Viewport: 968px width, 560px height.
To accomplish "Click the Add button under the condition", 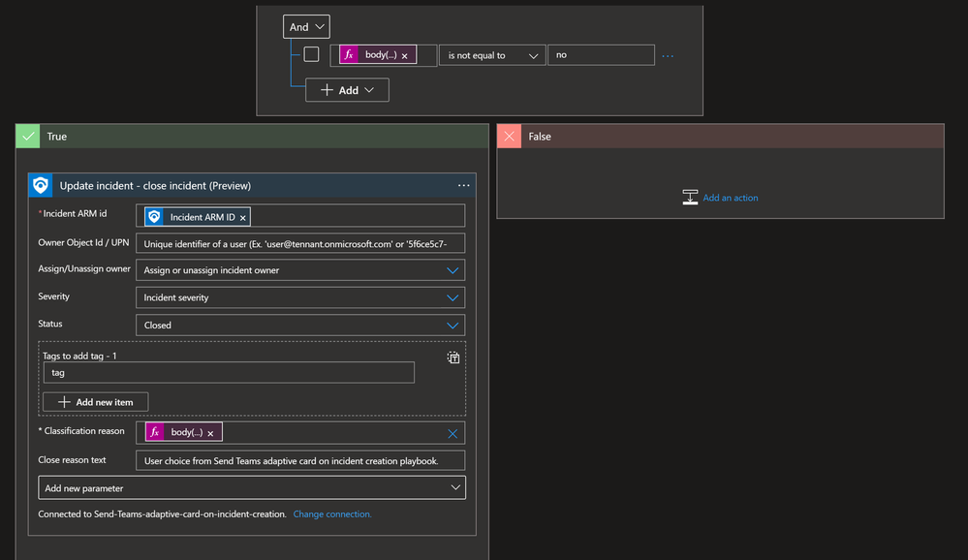I will tap(347, 90).
